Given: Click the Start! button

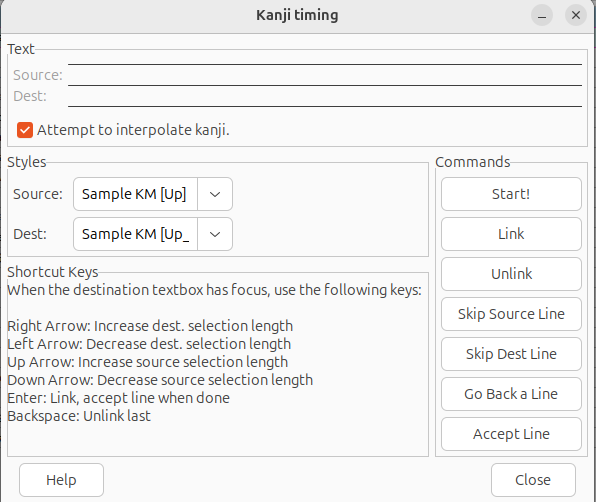Looking at the screenshot, I should [511, 194].
